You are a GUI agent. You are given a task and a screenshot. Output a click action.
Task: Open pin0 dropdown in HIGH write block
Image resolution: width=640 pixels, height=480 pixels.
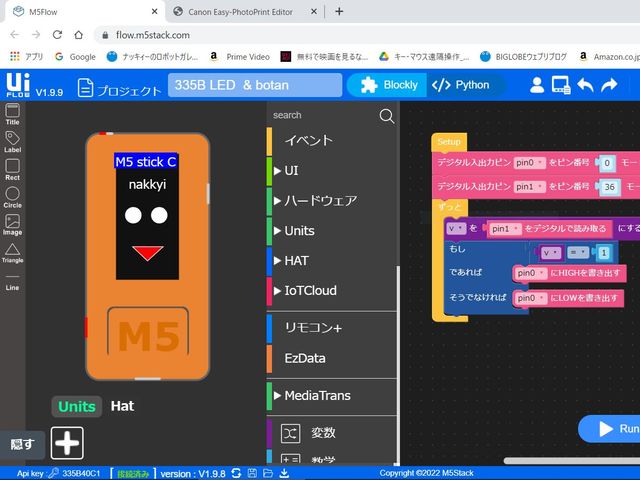point(531,273)
